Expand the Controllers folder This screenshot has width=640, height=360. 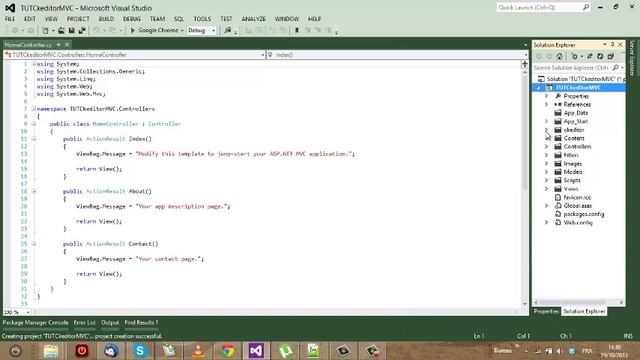pos(547,147)
